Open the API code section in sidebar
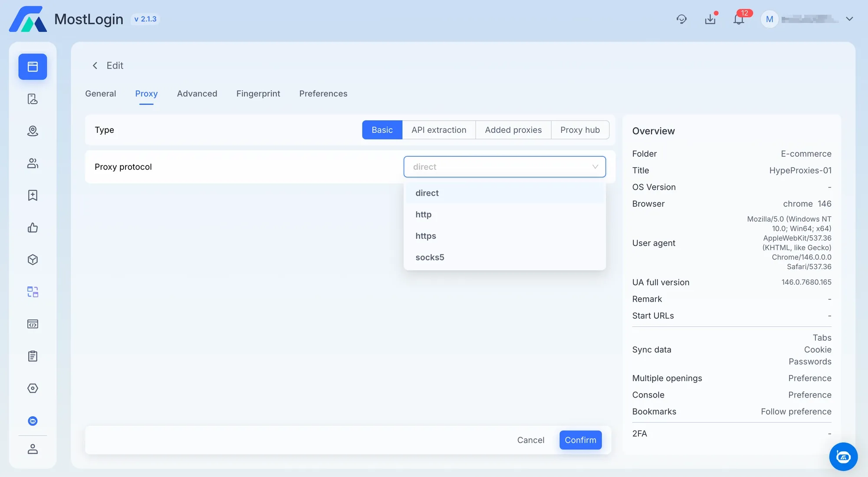Viewport: 868px width, 477px height. [33, 324]
